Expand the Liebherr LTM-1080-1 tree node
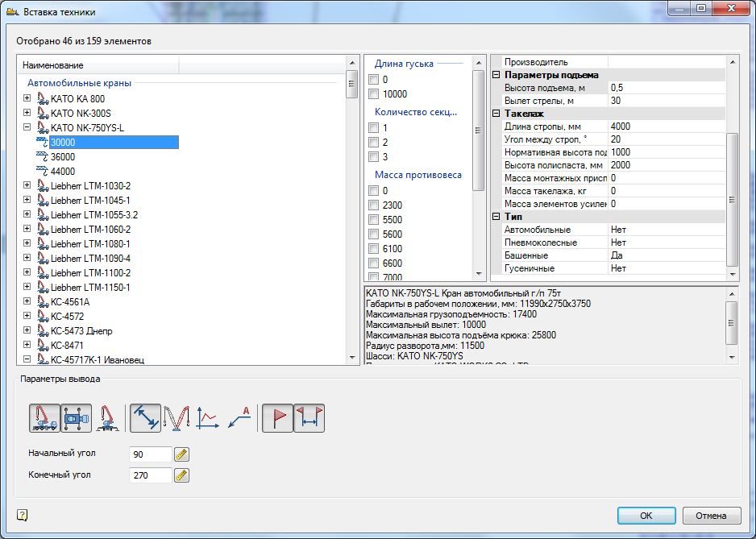The height and width of the screenshot is (539, 756). [x=27, y=243]
